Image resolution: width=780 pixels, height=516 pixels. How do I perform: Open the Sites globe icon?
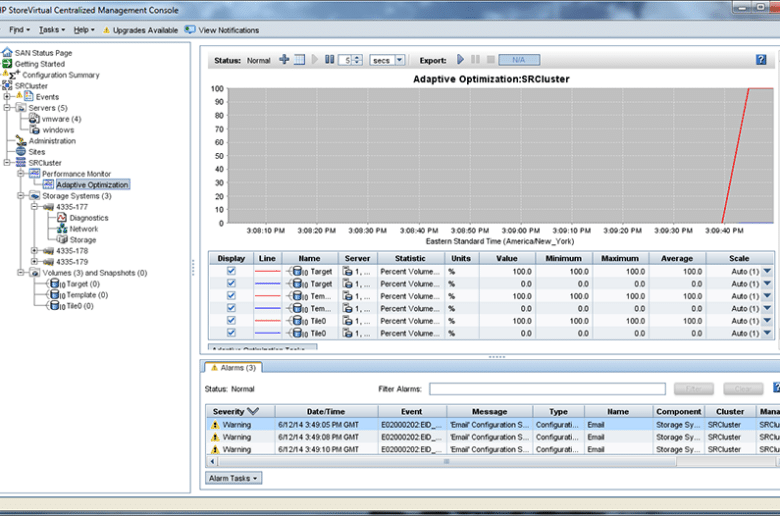[x=21, y=152]
